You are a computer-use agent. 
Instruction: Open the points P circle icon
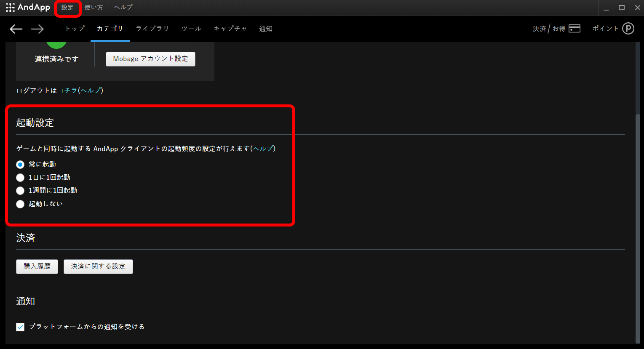[x=628, y=29]
